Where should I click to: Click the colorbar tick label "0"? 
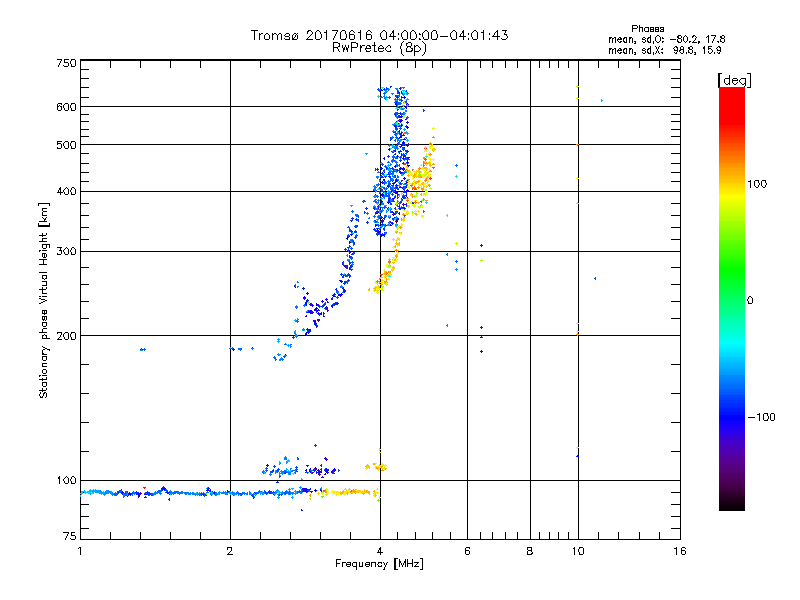(750, 301)
